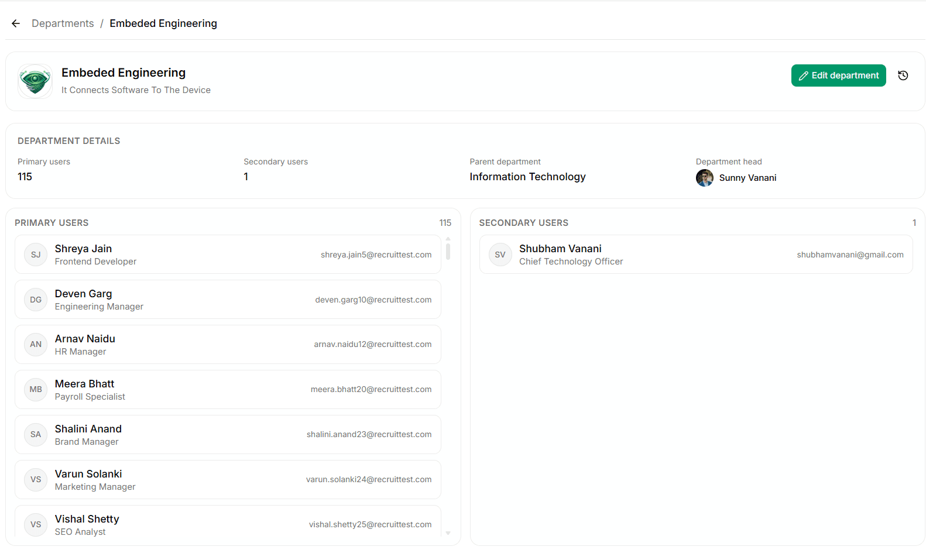Click the MB avatar for Meera Bhatt

(x=36, y=389)
